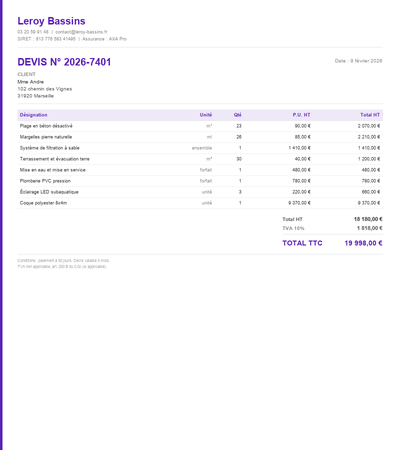
Task: Click the Désignation column header
Action: click(33, 115)
